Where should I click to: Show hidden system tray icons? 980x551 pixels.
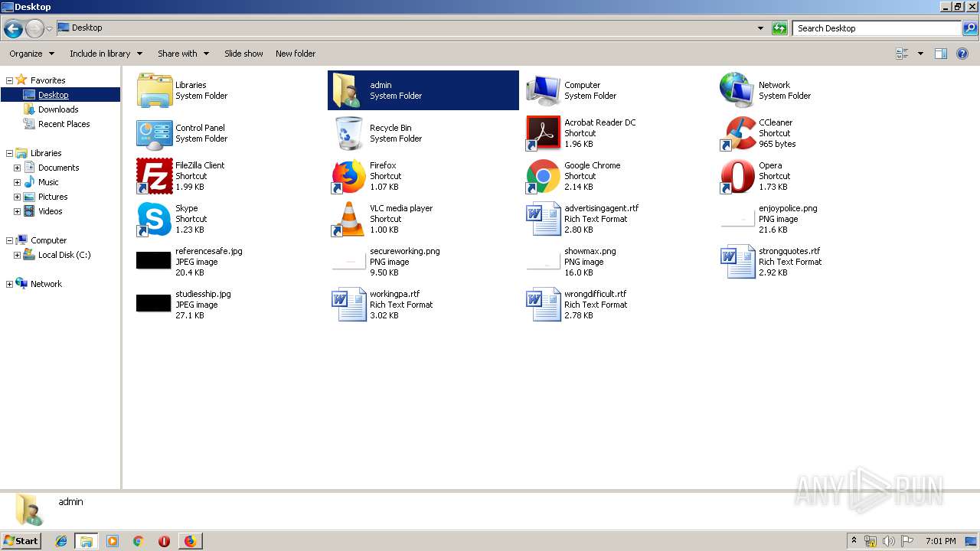(854, 541)
